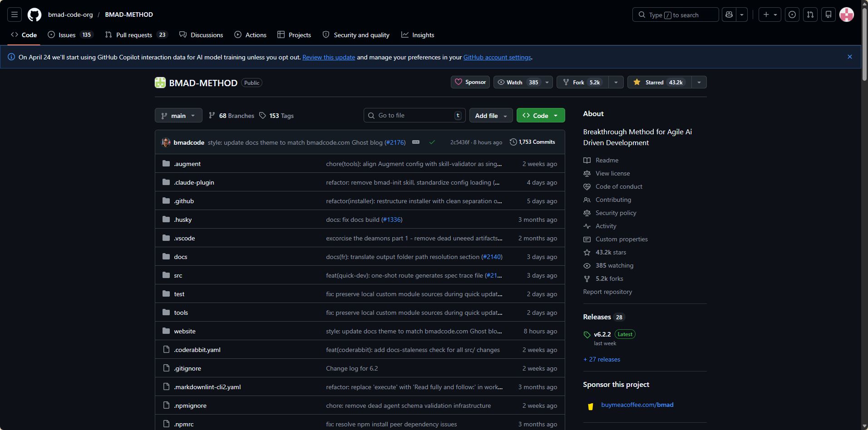Click Sponsor heart button
868x430 pixels.
click(x=470, y=83)
